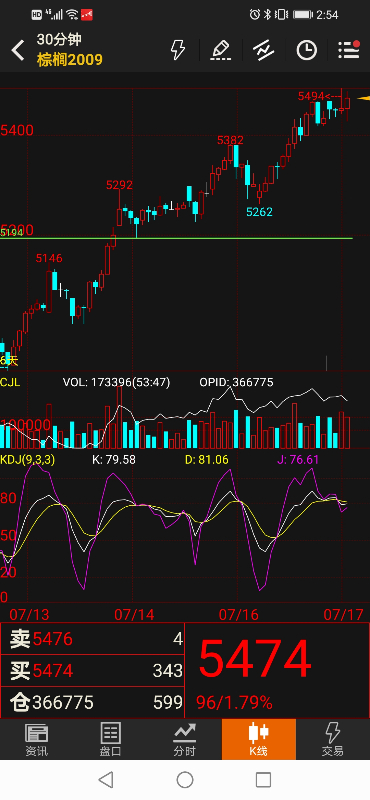Tap the 买 5474 bid price row

[x=92, y=670]
